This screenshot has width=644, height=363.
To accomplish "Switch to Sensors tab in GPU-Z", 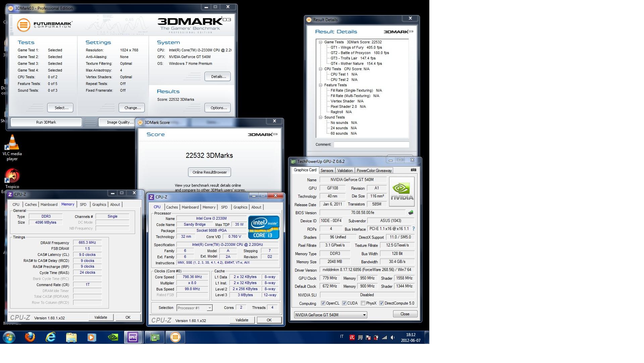I will coord(327,171).
